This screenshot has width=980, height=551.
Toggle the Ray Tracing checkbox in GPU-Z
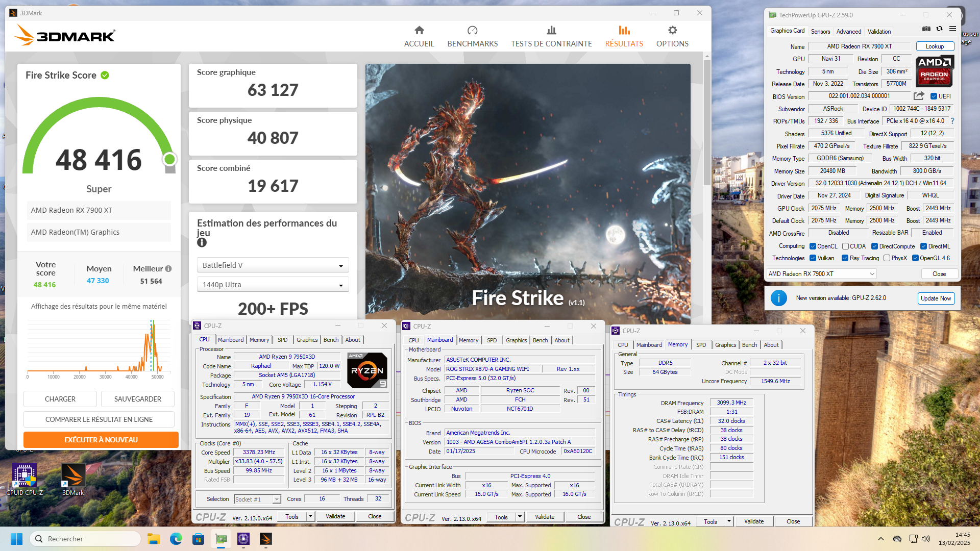845,258
